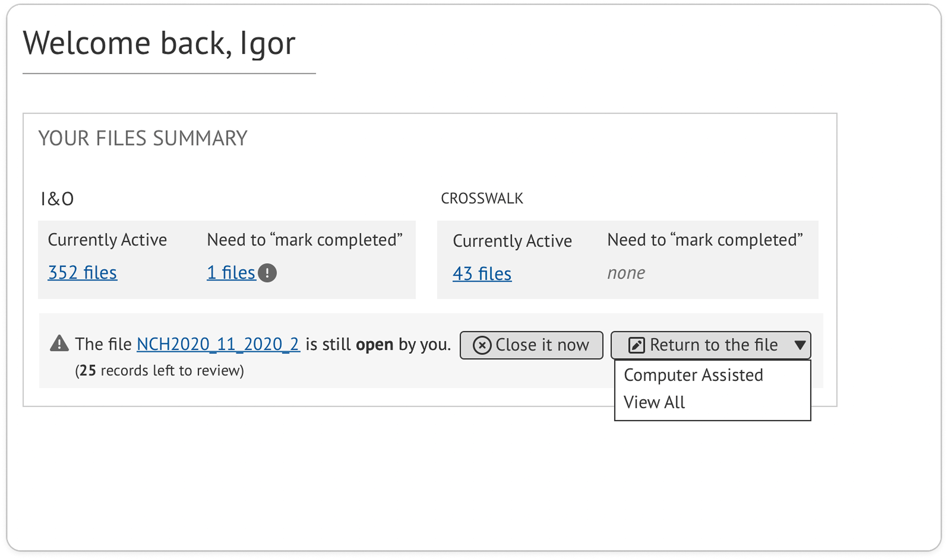
Task: Open the 1 files mark completed link
Action: [231, 273]
